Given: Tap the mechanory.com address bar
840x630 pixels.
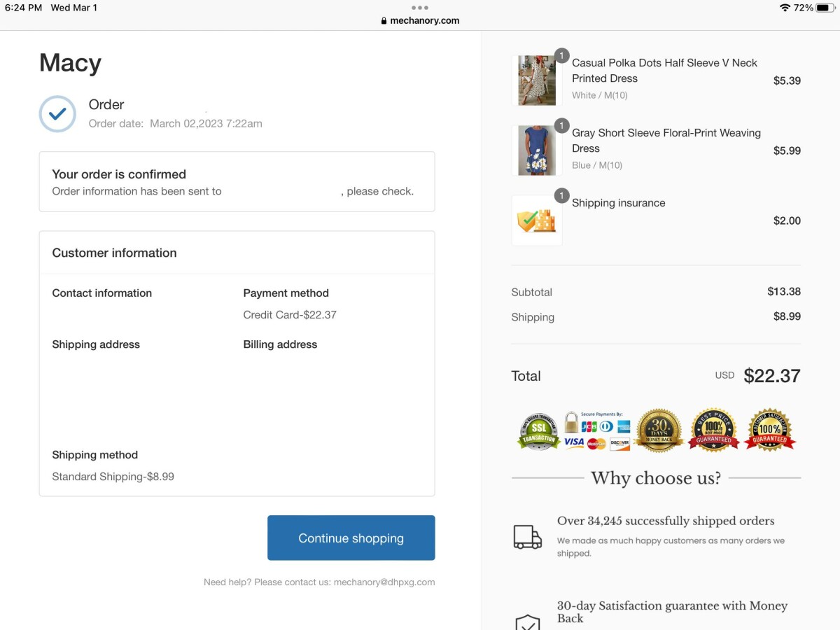Looking at the screenshot, I should click(x=420, y=20).
